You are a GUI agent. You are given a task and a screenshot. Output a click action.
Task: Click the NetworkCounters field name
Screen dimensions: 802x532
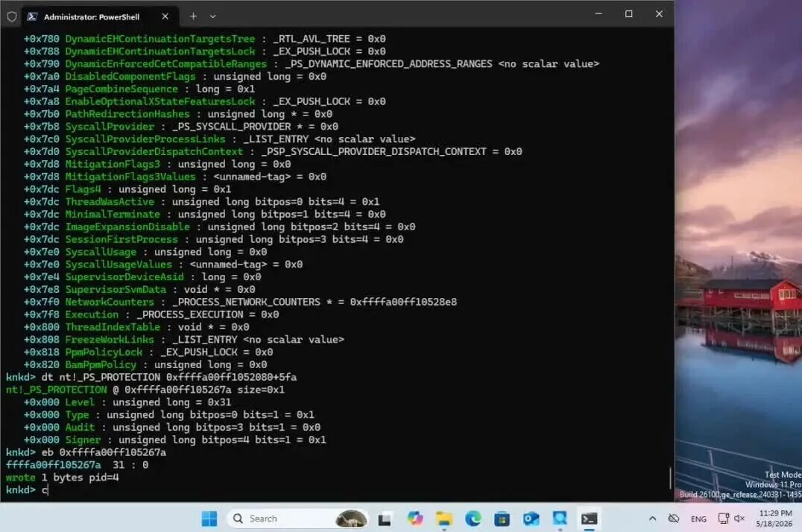(x=110, y=302)
